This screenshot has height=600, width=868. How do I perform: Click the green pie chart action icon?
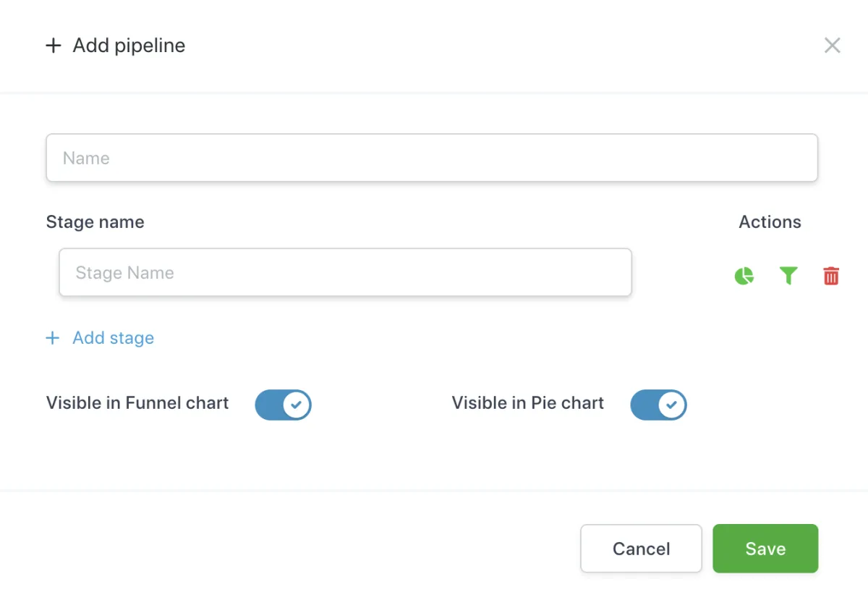[744, 276]
